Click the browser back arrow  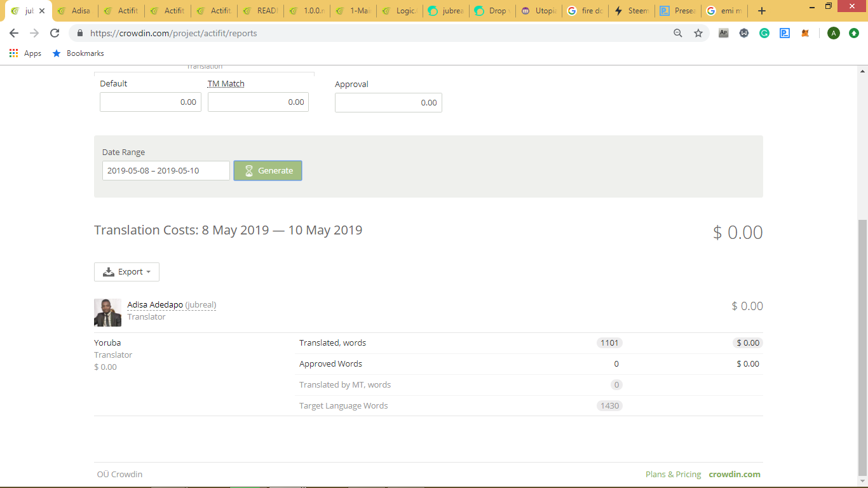tap(14, 33)
